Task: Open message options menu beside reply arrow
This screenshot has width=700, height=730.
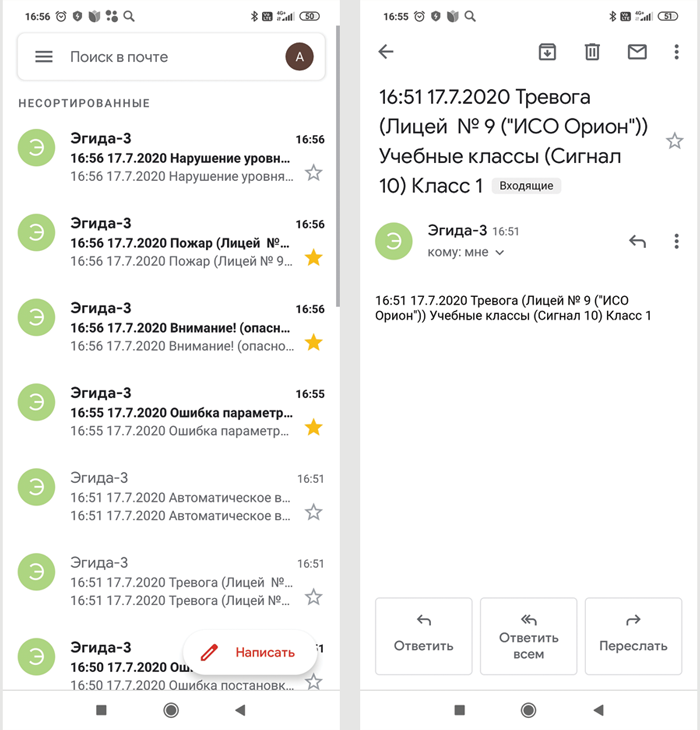Action: tap(677, 241)
